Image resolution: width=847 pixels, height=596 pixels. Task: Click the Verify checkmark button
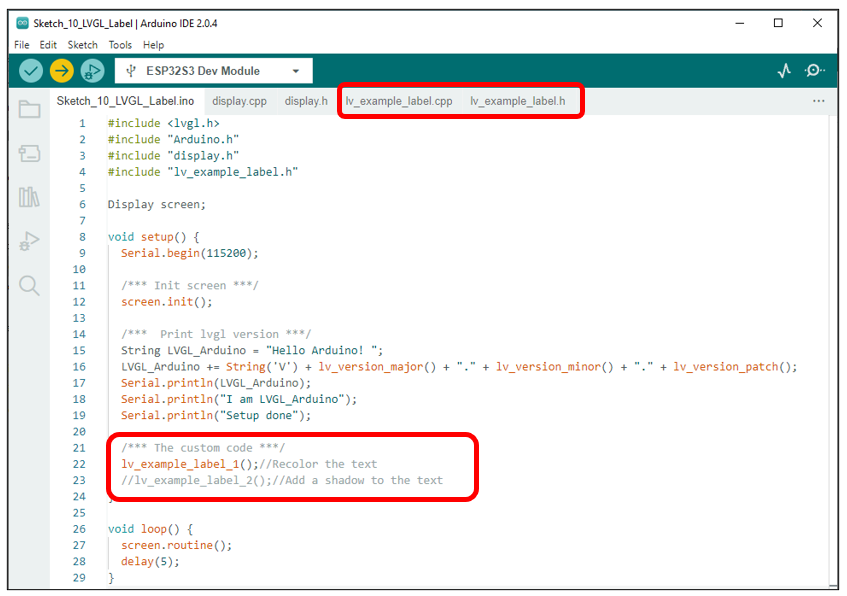pos(31,71)
